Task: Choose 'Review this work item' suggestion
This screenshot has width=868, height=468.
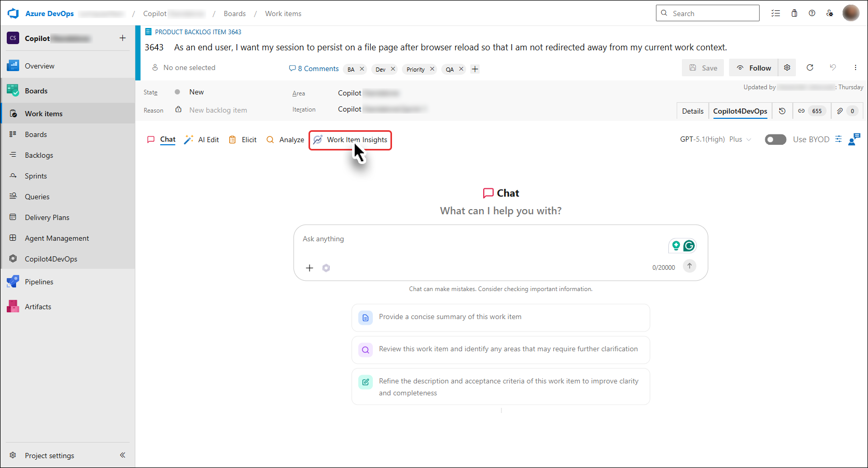Action: pyautogui.click(x=501, y=350)
